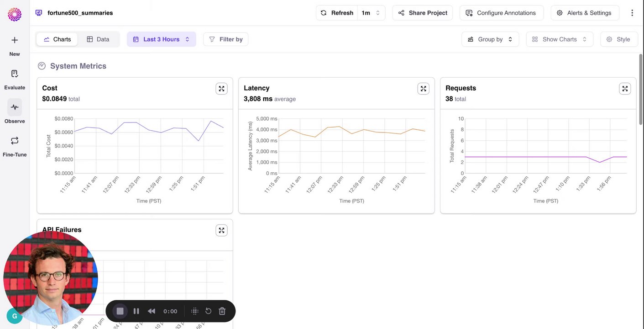Open the Evaluate section
Viewport: 644px width, 329px height.
point(15,79)
